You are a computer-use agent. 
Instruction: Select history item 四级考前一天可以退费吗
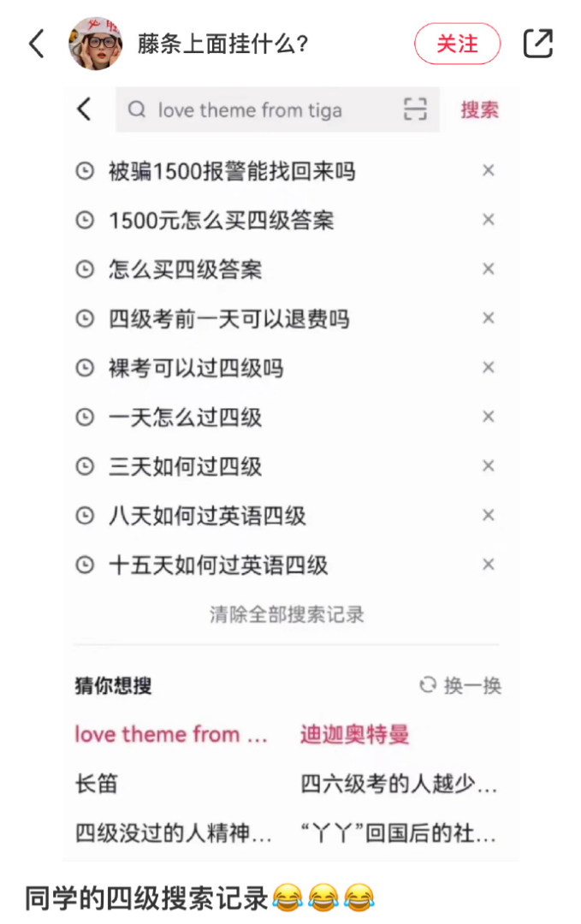(x=228, y=319)
